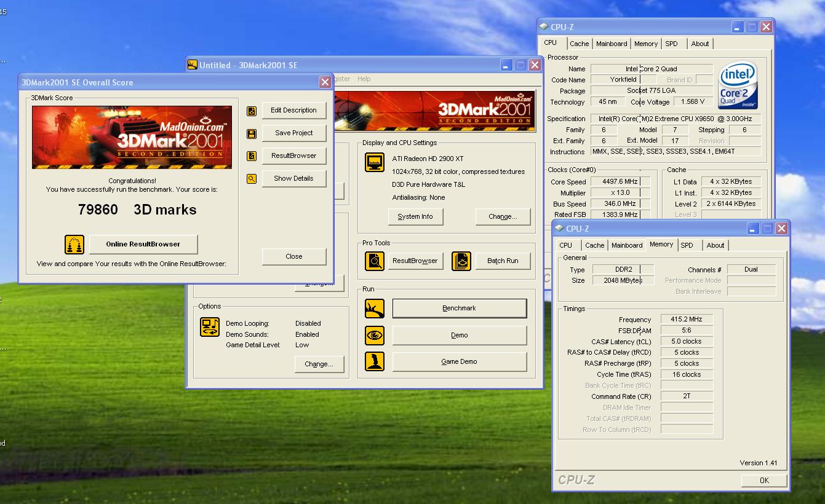Click the Specification field with X9650
This screenshot has height=504, width=825.
(676, 119)
